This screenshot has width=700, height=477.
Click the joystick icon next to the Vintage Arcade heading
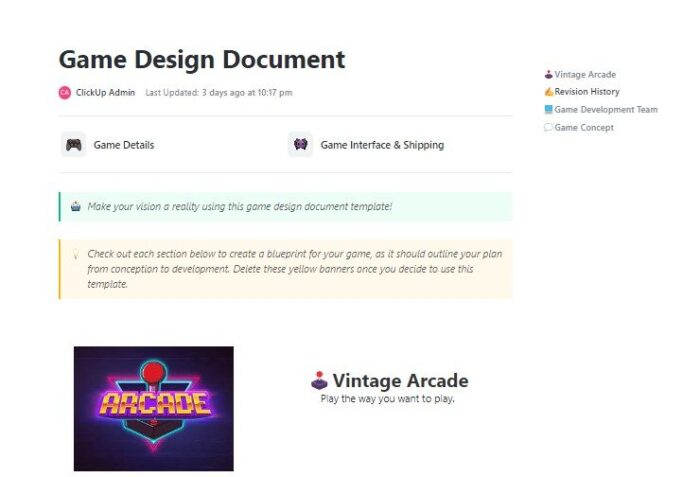(x=319, y=380)
